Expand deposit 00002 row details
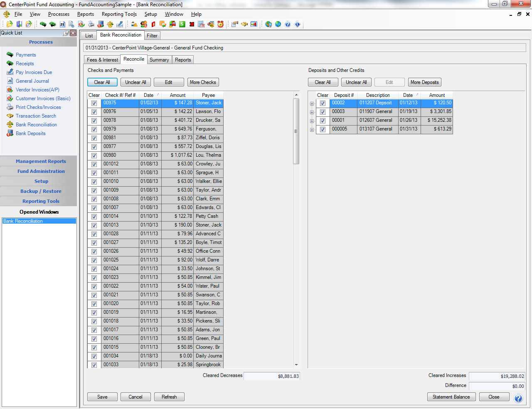532x409 pixels. tap(312, 103)
